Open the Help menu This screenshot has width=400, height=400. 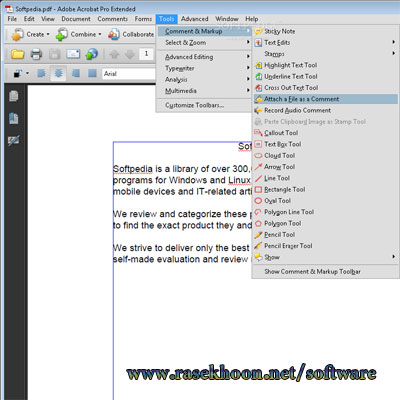tap(252, 19)
